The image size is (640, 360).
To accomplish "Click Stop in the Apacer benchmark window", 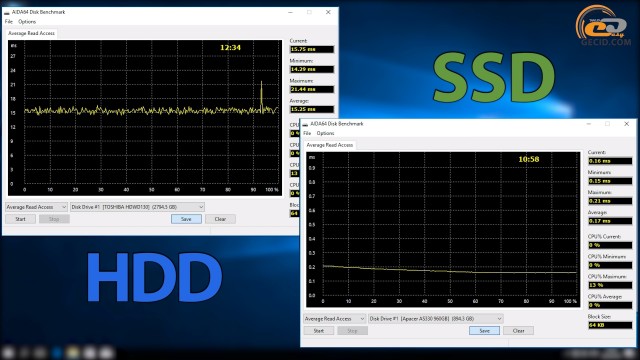I will tap(353, 331).
